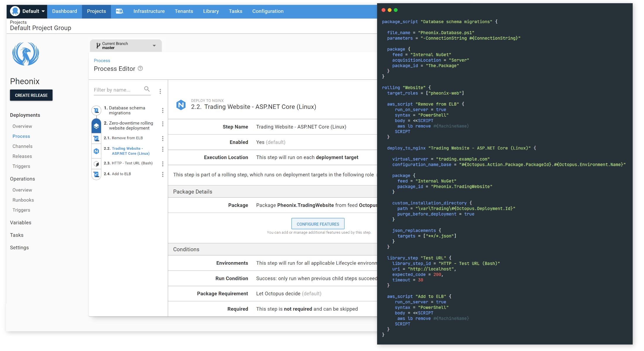Open overflow menu for Add to ELB
Image resolution: width=644 pixels, height=351 pixels.
(x=163, y=174)
